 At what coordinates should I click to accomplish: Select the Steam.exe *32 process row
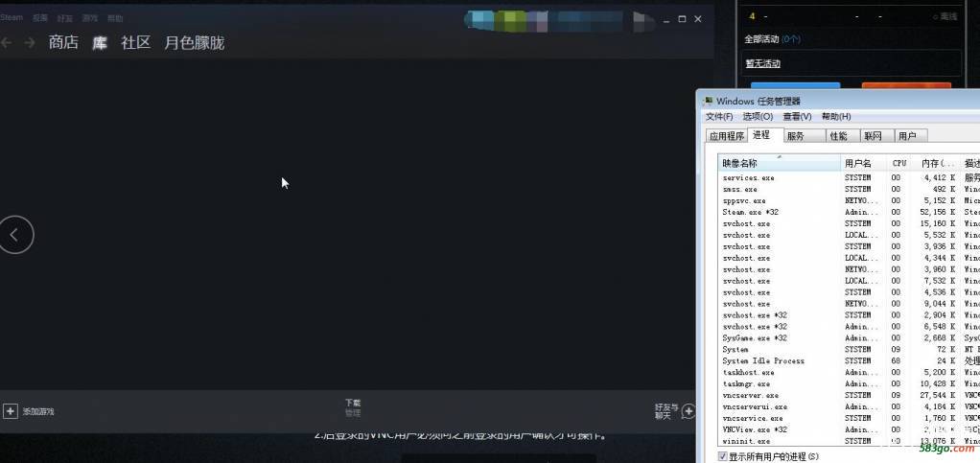(849, 213)
